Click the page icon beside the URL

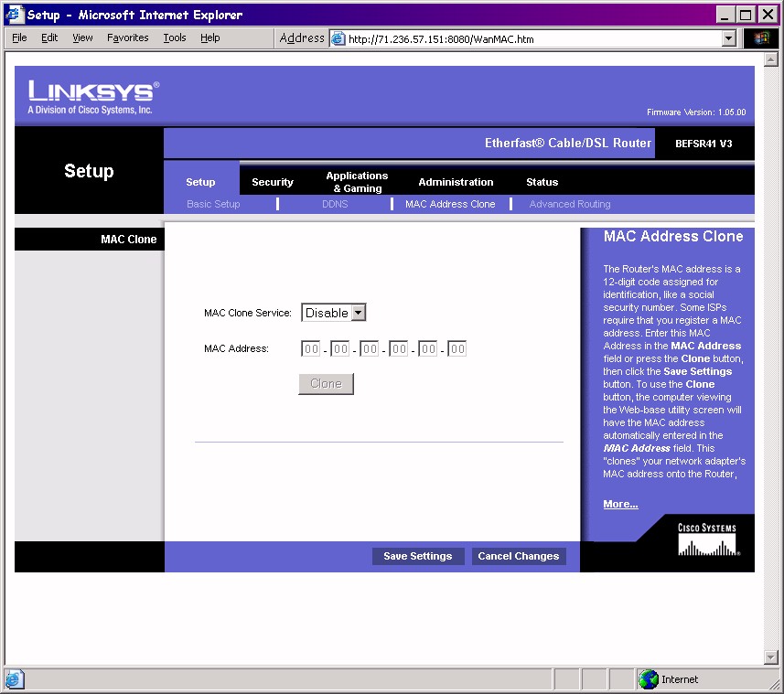(338, 38)
